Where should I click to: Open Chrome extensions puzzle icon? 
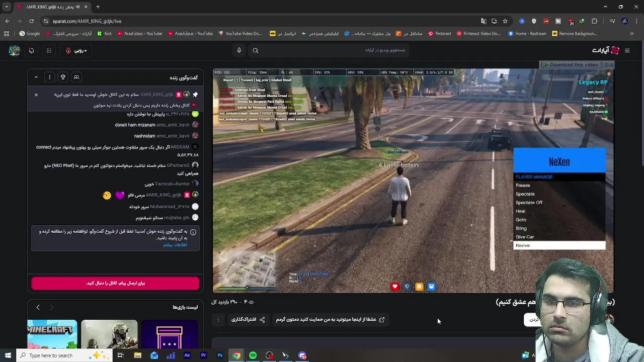coord(595,21)
